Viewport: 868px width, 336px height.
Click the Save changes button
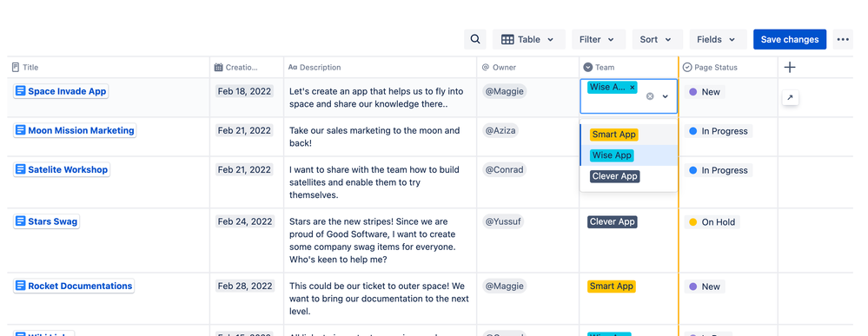[x=790, y=39]
